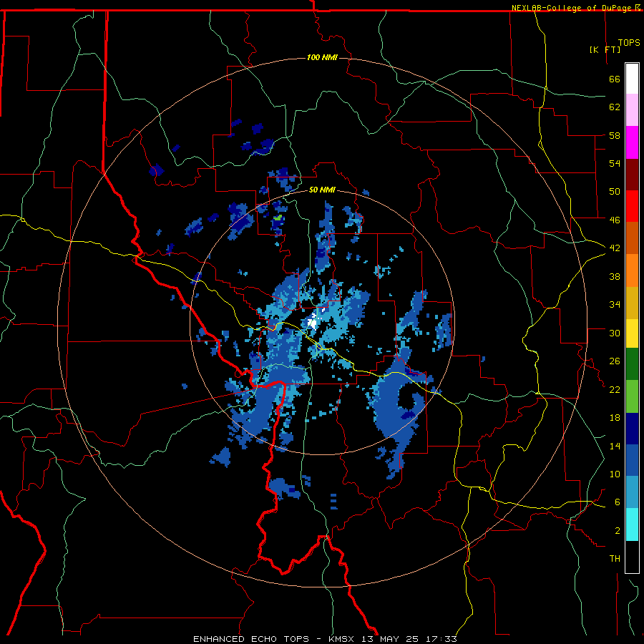The height and width of the screenshot is (644, 644).
Task: Click the legend value 18
Action: tap(615, 418)
